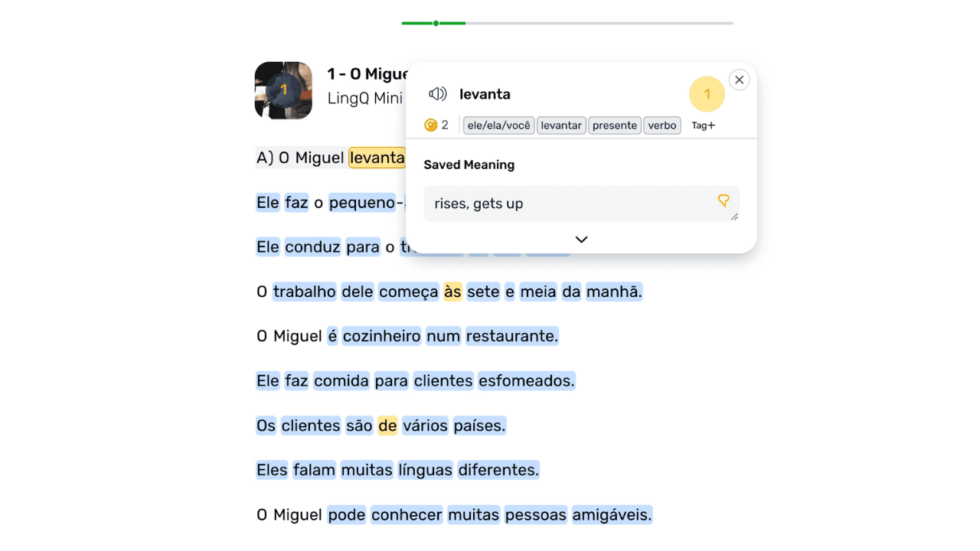Click the yellow status 1 circle
Screen dimensions: 980x551
(707, 94)
